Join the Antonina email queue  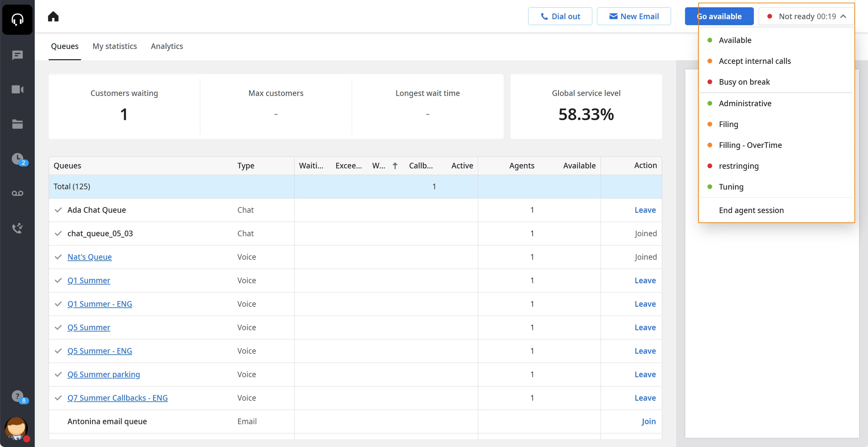[x=648, y=422]
